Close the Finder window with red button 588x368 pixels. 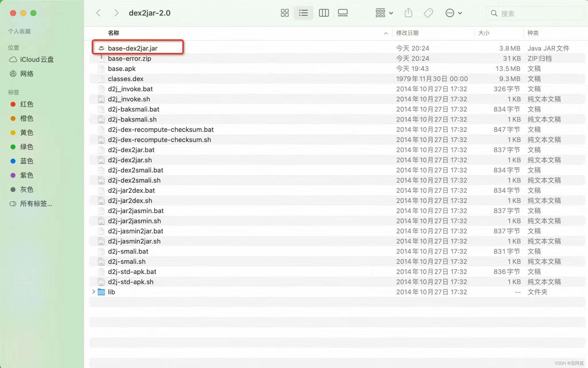coord(13,13)
